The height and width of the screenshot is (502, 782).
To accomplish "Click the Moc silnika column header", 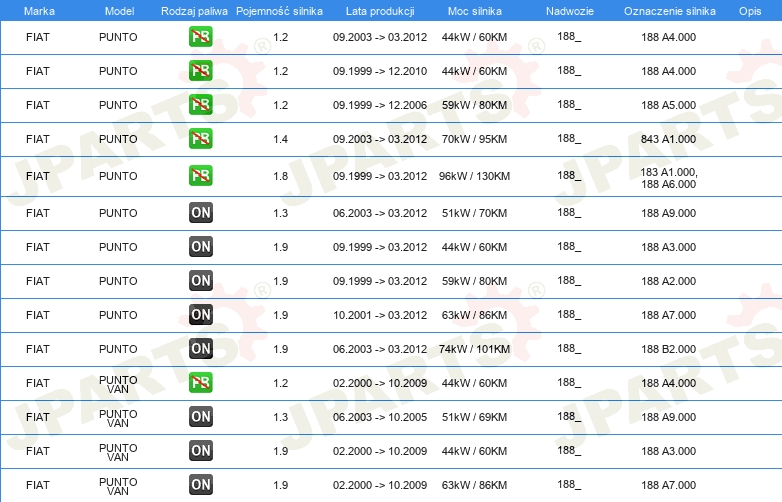I will pos(474,11).
